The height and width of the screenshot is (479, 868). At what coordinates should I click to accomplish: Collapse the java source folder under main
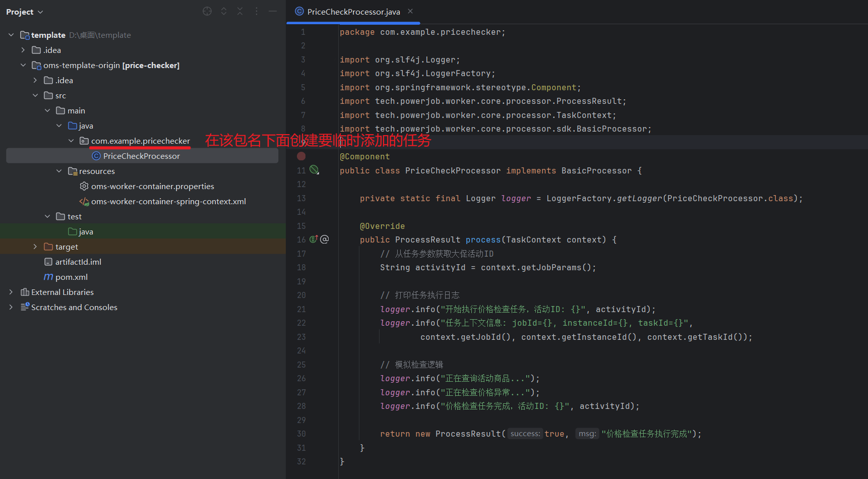pos(59,126)
